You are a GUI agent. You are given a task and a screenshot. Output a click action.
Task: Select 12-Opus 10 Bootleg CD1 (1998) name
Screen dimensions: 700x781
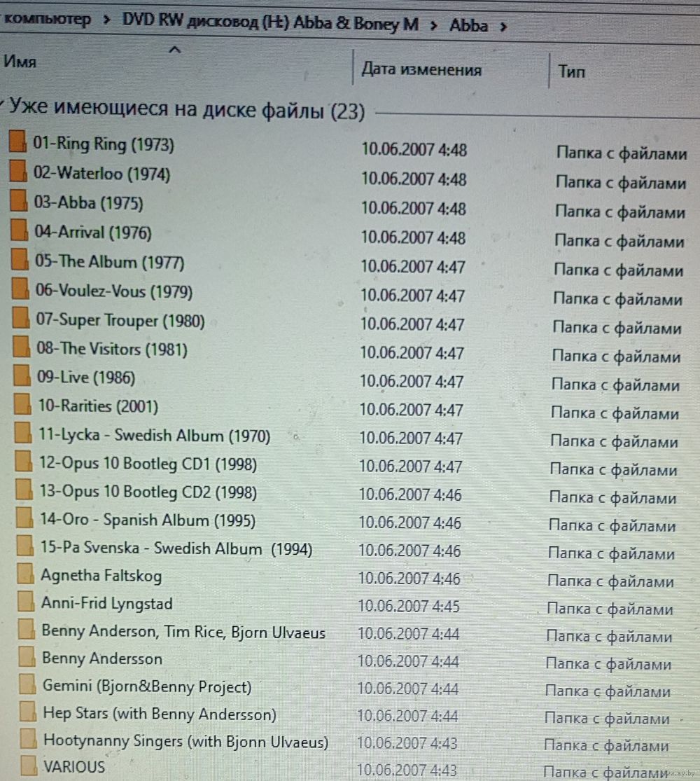click(148, 464)
